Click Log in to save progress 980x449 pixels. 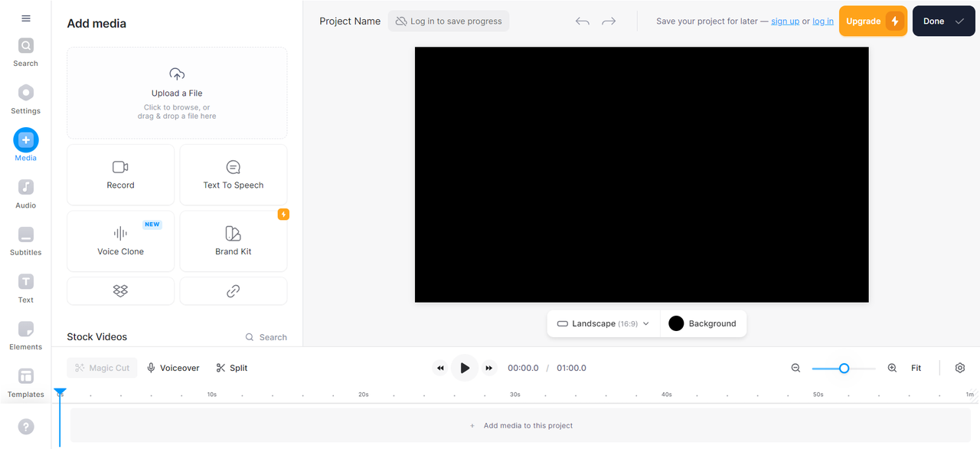coord(449,21)
